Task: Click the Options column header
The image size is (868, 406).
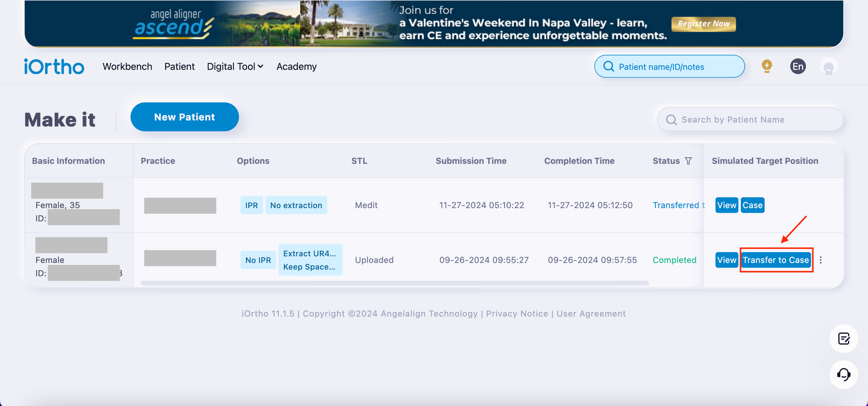Action: pyautogui.click(x=253, y=161)
